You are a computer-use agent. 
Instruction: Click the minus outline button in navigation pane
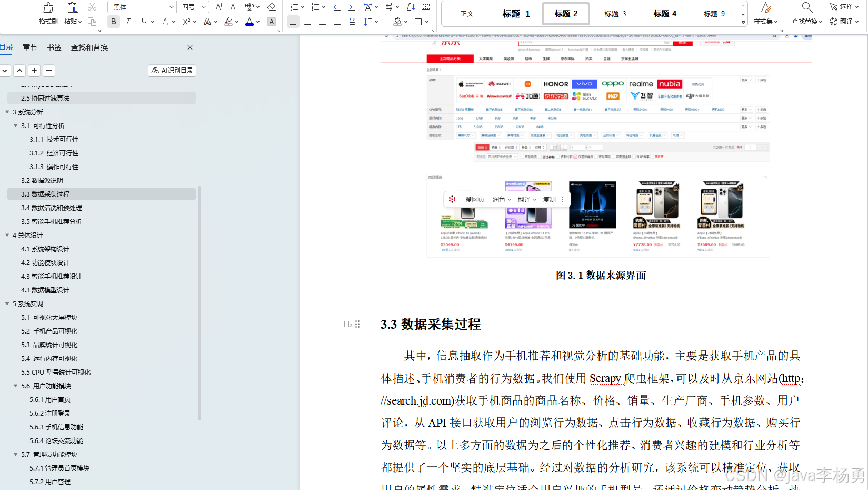49,71
